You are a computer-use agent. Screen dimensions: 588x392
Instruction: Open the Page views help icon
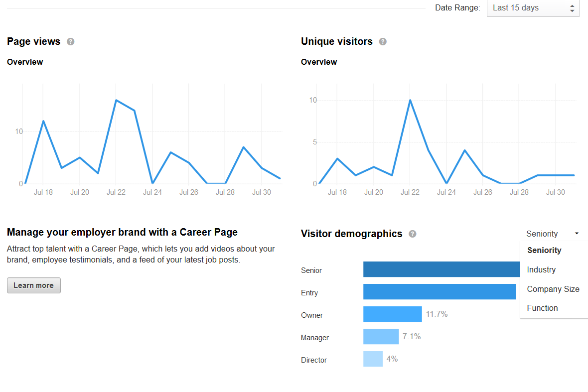pyautogui.click(x=70, y=42)
